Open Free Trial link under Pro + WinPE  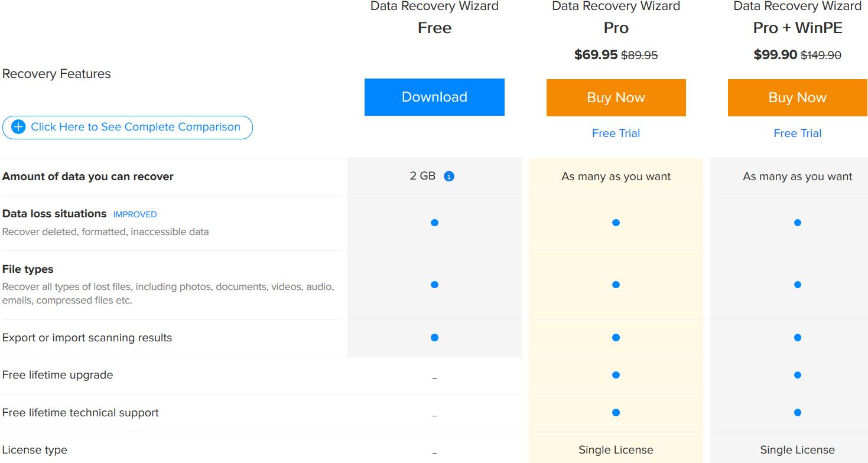[797, 133]
